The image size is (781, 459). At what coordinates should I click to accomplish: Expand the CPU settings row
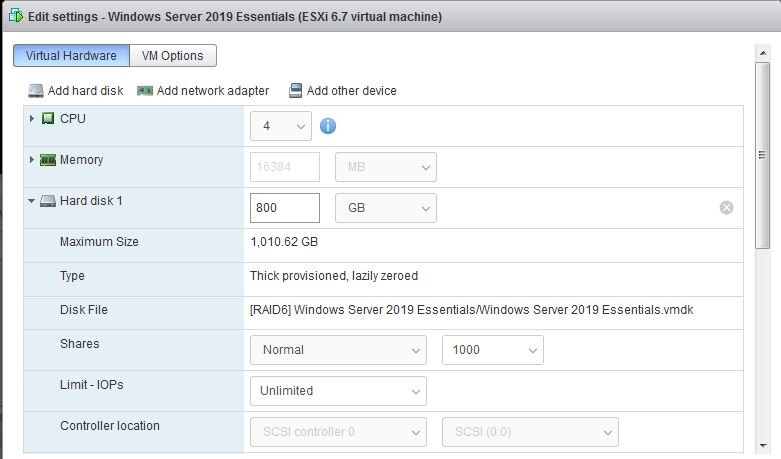pyautogui.click(x=32, y=119)
